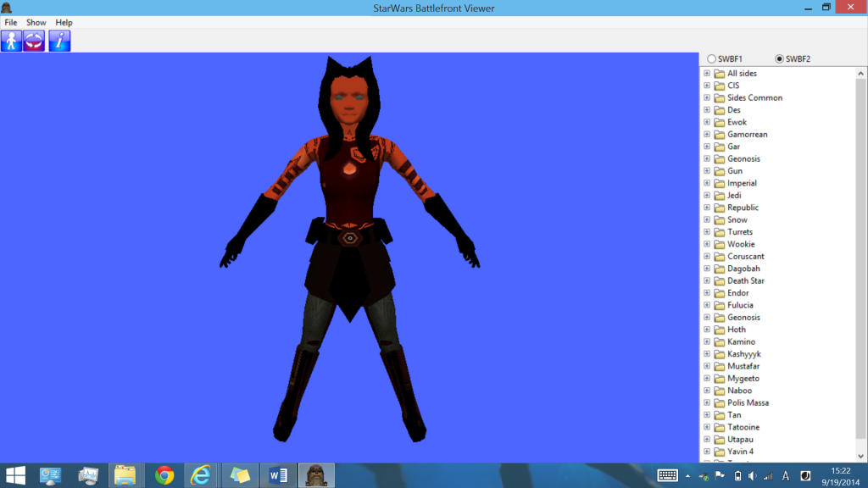This screenshot has width=868, height=488.
Task: Expand the Wookie folder node
Action: pos(707,244)
